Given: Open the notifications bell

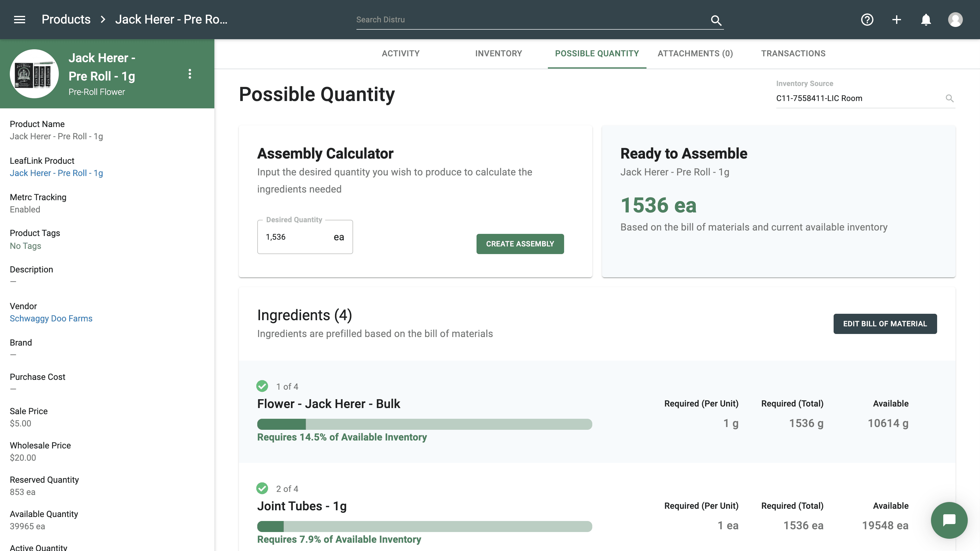Looking at the screenshot, I should point(926,20).
